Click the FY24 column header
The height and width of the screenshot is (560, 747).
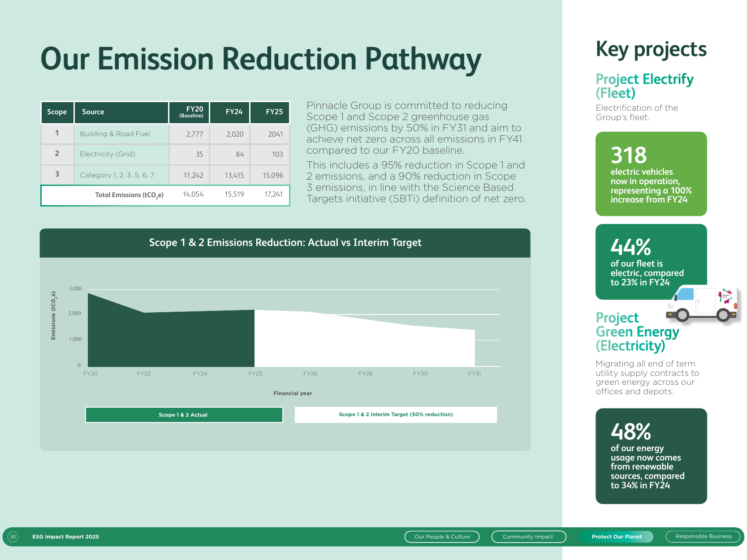tap(230, 112)
